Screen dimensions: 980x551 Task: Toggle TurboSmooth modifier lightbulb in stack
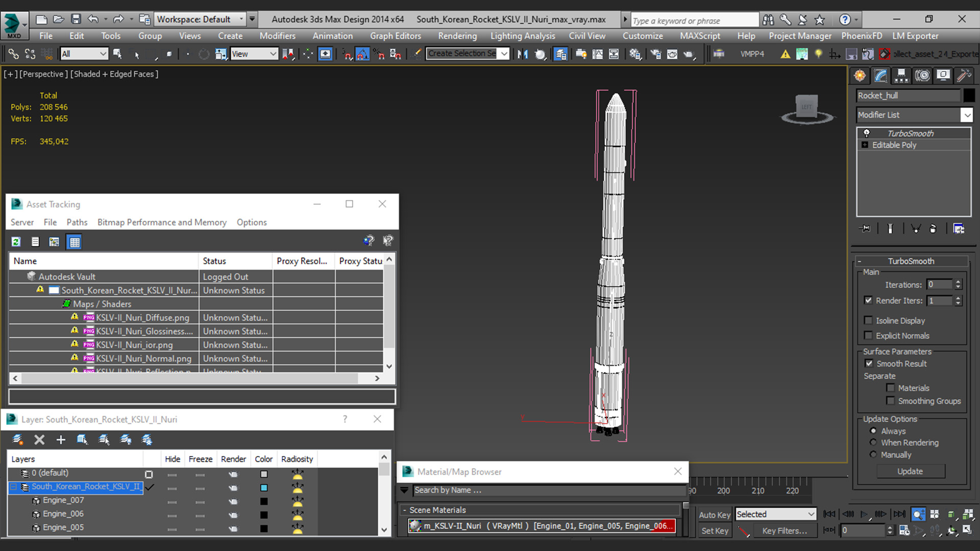point(866,133)
